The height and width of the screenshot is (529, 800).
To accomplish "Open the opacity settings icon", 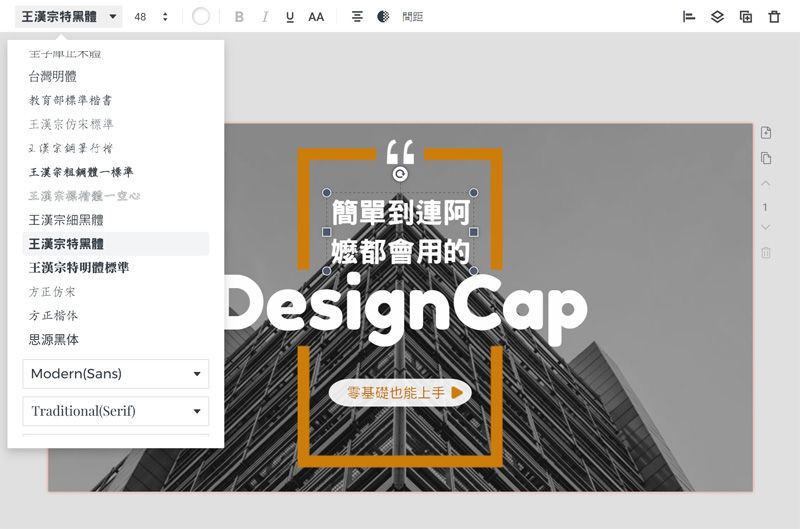I will pyautogui.click(x=383, y=17).
